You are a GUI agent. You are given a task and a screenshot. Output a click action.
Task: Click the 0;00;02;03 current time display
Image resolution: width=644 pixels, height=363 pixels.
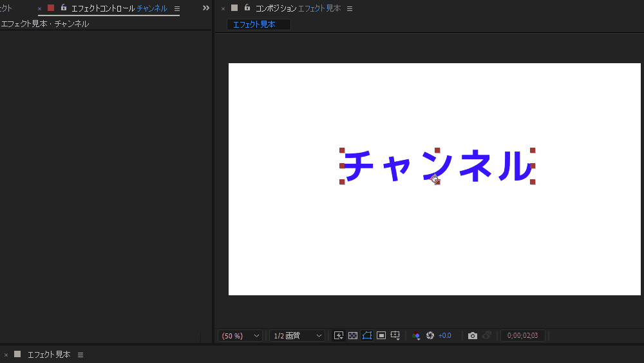coord(522,335)
